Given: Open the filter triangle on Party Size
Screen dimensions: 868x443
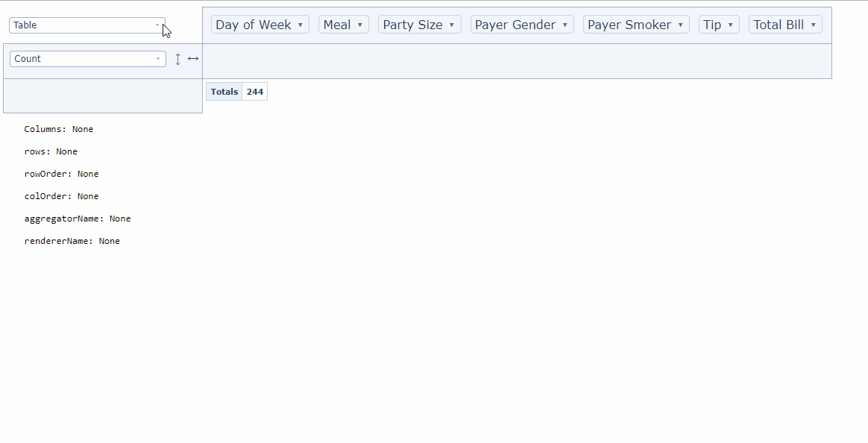Looking at the screenshot, I should click(x=453, y=24).
